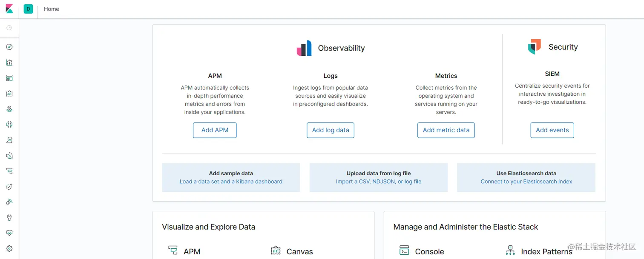Open Management gear icon in sidebar

click(9, 249)
